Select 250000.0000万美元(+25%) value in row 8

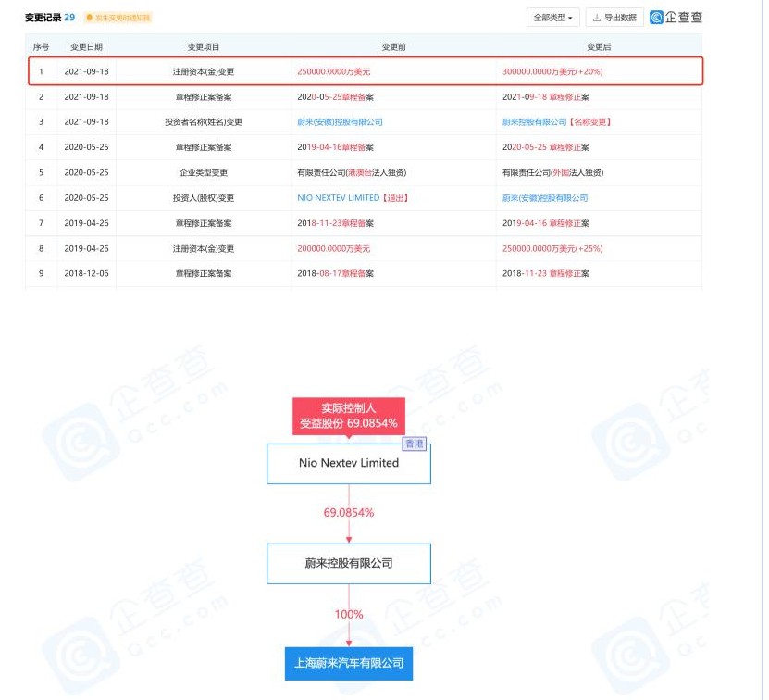(552, 249)
